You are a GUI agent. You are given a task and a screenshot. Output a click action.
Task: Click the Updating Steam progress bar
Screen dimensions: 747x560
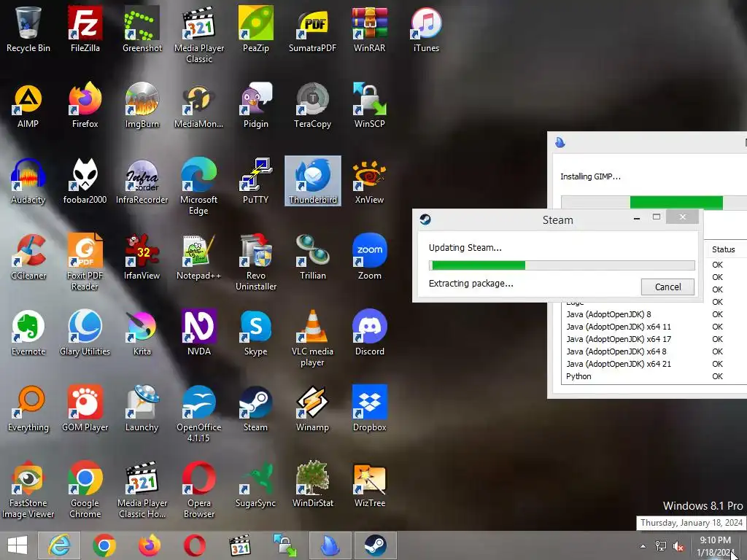tap(562, 265)
